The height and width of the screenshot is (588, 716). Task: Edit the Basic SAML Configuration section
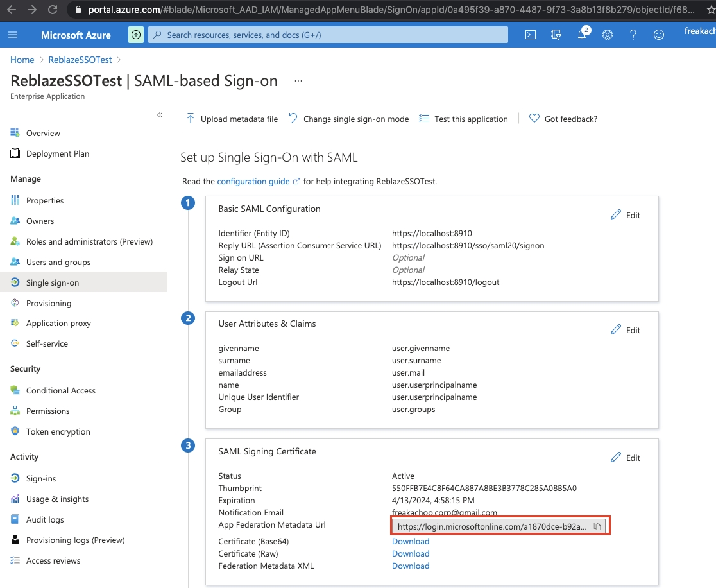click(x=626, y=215)
